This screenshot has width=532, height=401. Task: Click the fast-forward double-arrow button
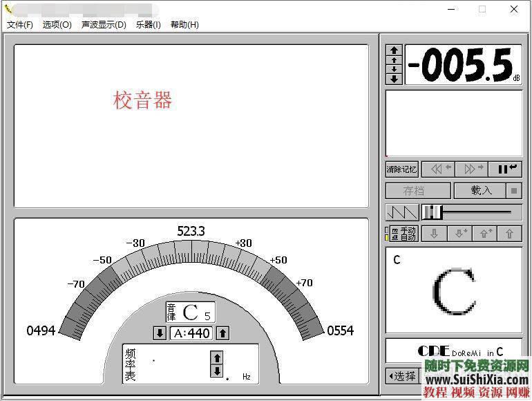(x=471, y=169)
